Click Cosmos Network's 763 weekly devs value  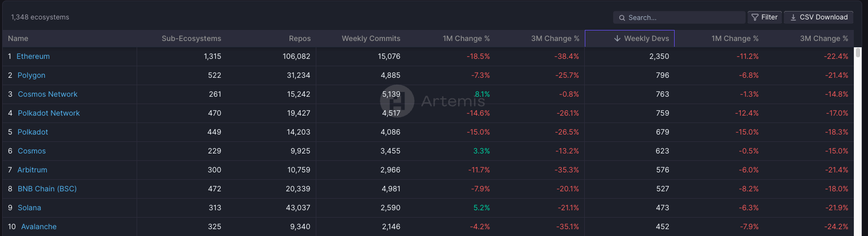(x=663, y=94)
